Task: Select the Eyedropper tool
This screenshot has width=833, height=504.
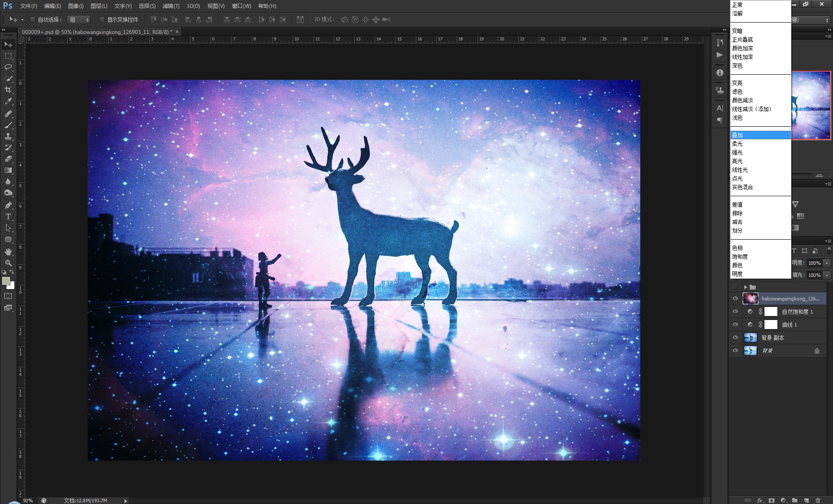Action: (x=8, y=101)
